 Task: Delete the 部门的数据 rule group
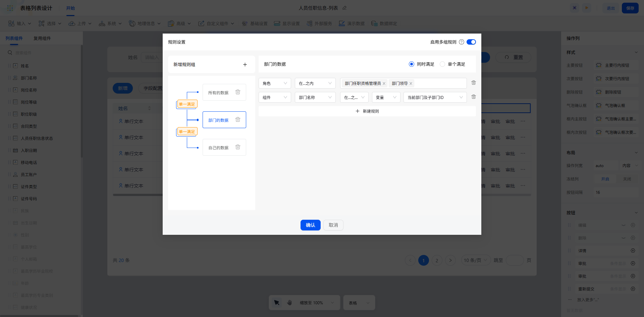click(238, 119)
